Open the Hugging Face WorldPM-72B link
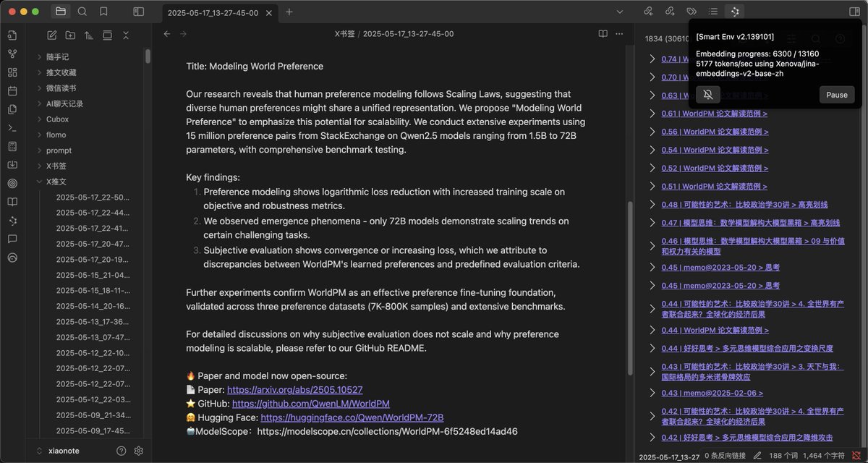 352,417
